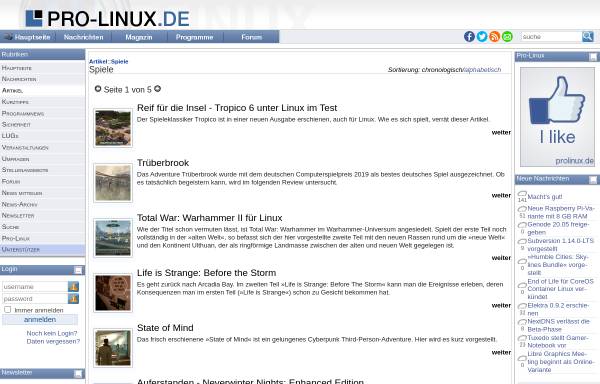Viewport: 600px width, 384px height.
Task: Open the State of Mind headline
Action: pyautogui.click(x=165, y=328)
